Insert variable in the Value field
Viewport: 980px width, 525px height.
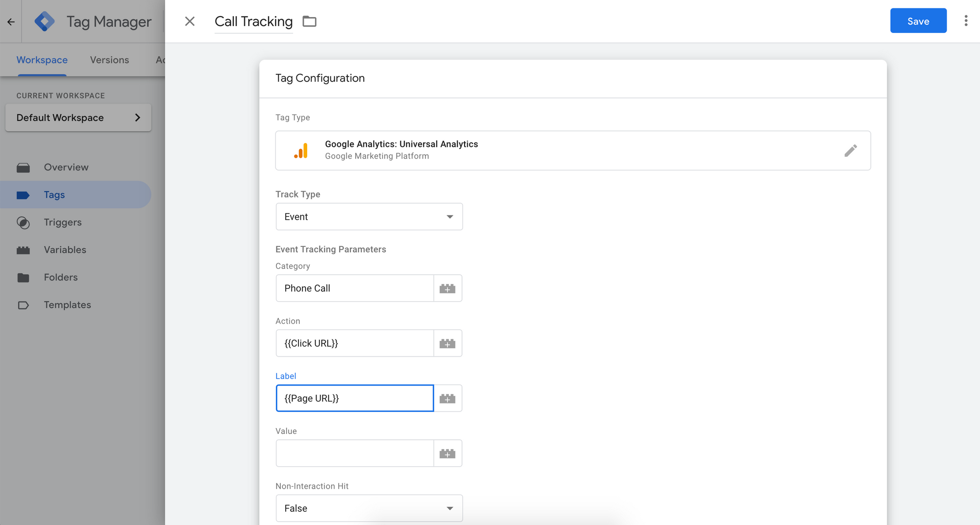coord(447,453)
